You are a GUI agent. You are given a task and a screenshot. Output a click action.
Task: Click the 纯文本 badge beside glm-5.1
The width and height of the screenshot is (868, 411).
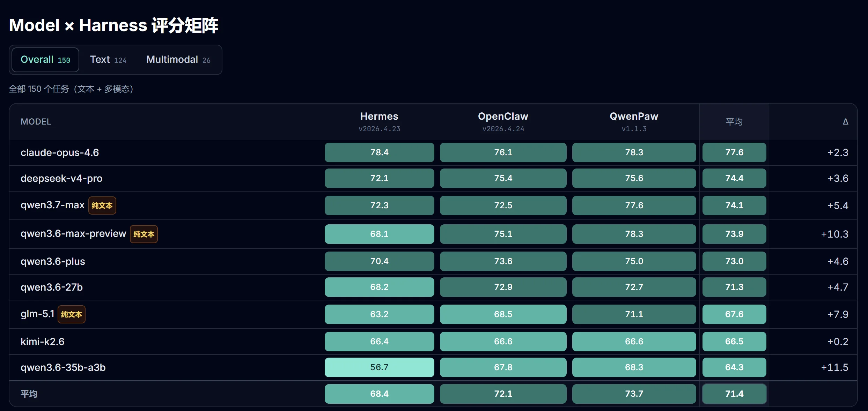(72, 314)
